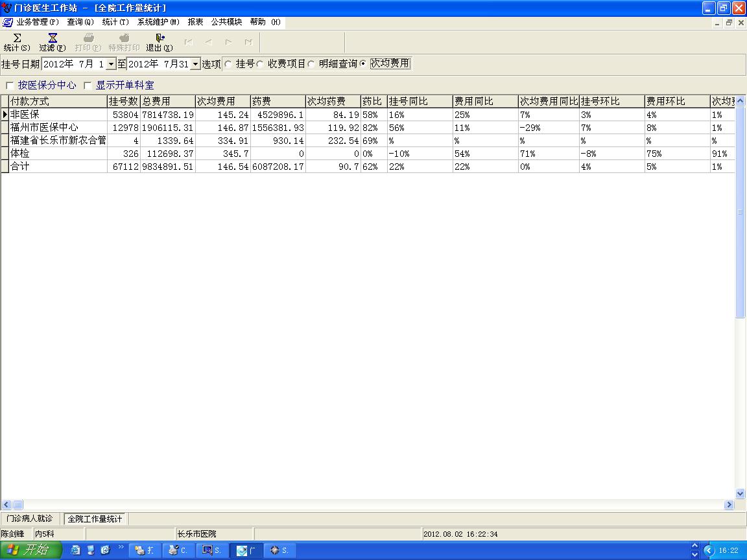Open 业务管理(P) menu

tap(38, 22)
